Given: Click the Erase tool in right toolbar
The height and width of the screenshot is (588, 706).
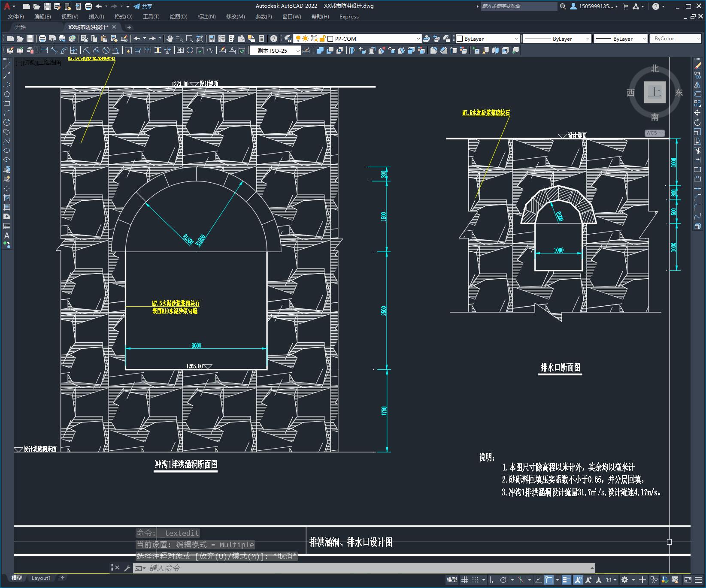Looking at the screenshot, I should pos(697,66).
